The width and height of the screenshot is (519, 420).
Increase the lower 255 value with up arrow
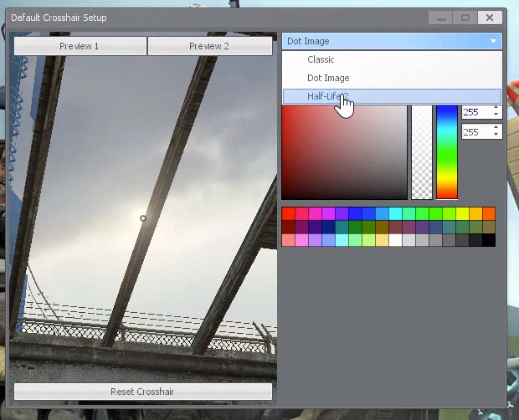tap(496, 127)
